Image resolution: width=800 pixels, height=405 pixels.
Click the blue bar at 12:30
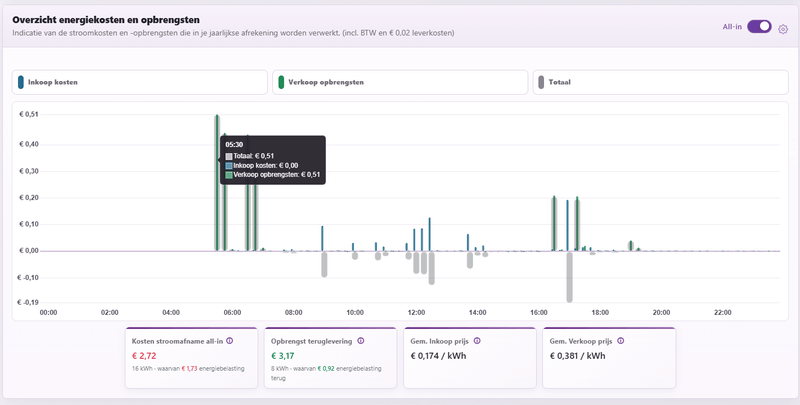430,234
